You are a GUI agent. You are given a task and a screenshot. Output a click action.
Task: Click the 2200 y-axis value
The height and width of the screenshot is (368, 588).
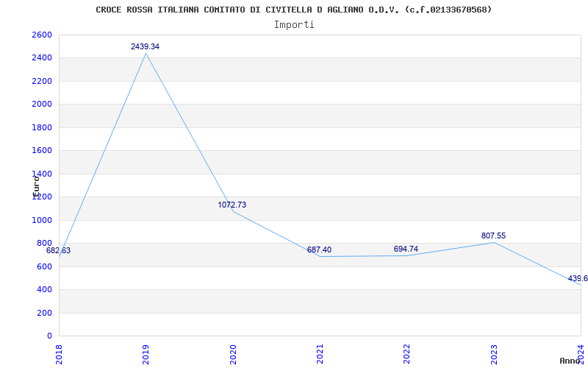click(42, 81)
